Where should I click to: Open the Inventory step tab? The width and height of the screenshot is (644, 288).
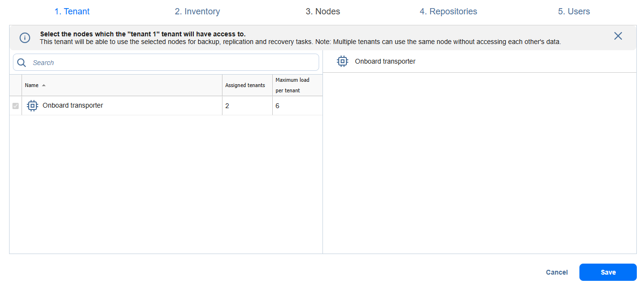click(197, 11)
